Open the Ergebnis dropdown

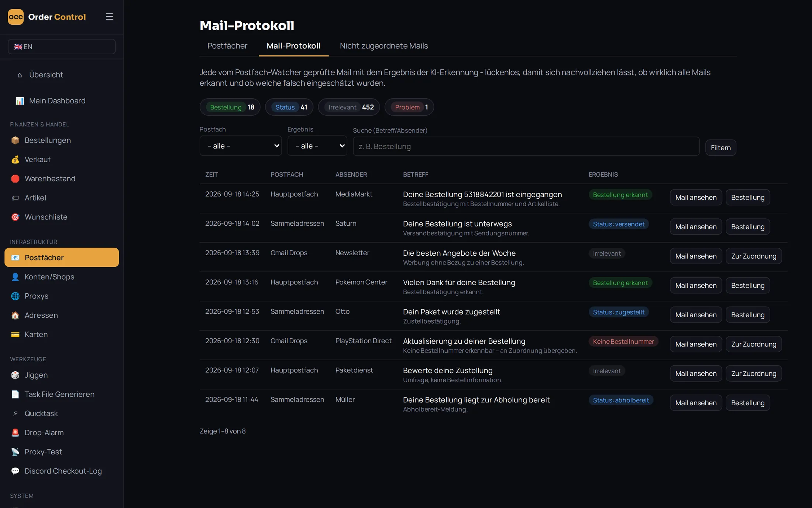[317, 146]
